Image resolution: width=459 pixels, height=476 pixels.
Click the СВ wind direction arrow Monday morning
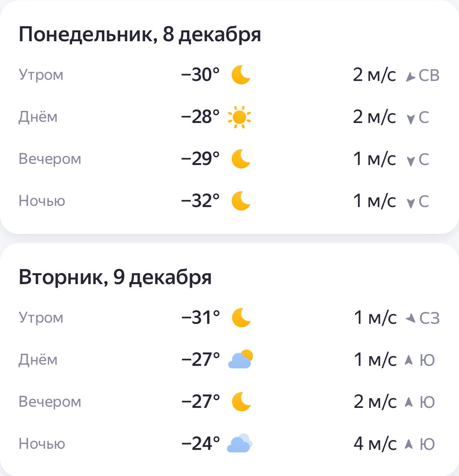410,76
